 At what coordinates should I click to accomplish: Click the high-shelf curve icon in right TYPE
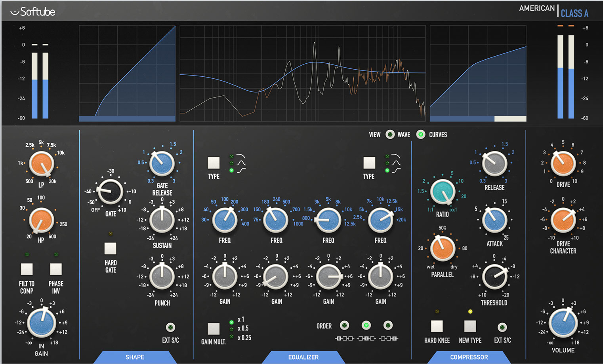396,171
